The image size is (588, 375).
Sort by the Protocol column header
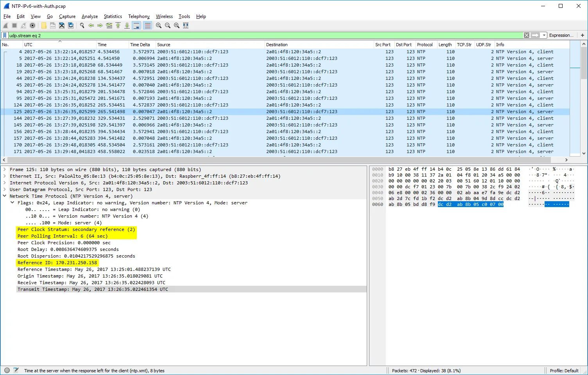[426, 45]
